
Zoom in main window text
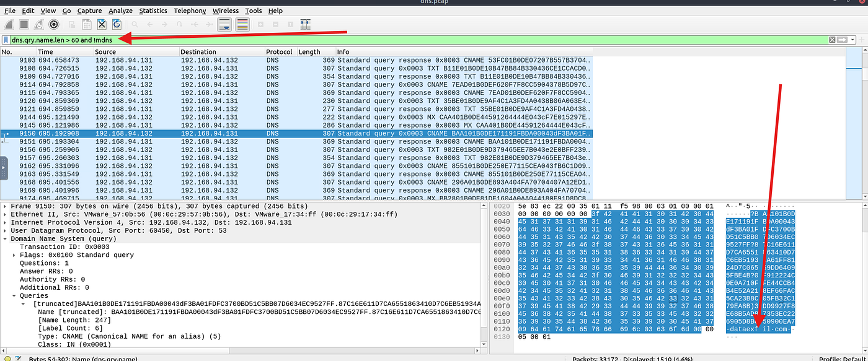[x=260, y=24]
